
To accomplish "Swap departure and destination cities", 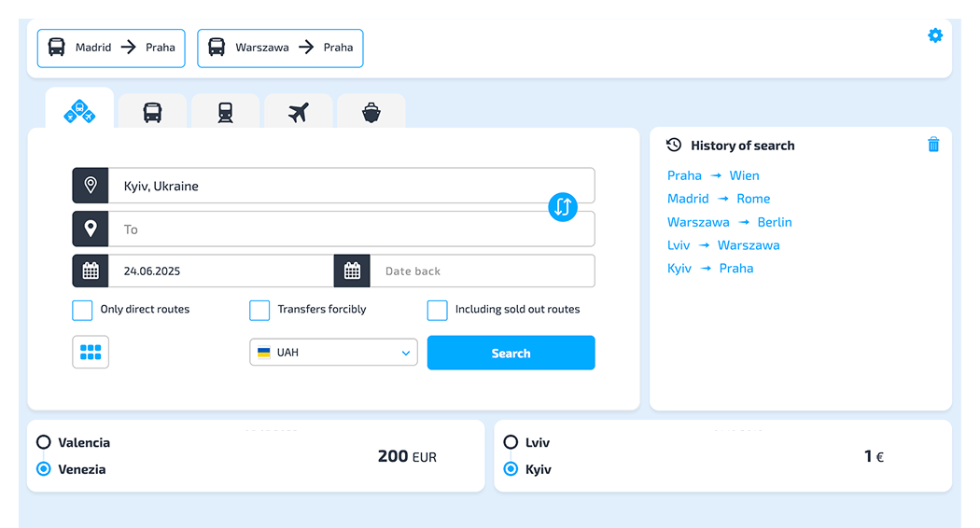I will tap(563, 207).
